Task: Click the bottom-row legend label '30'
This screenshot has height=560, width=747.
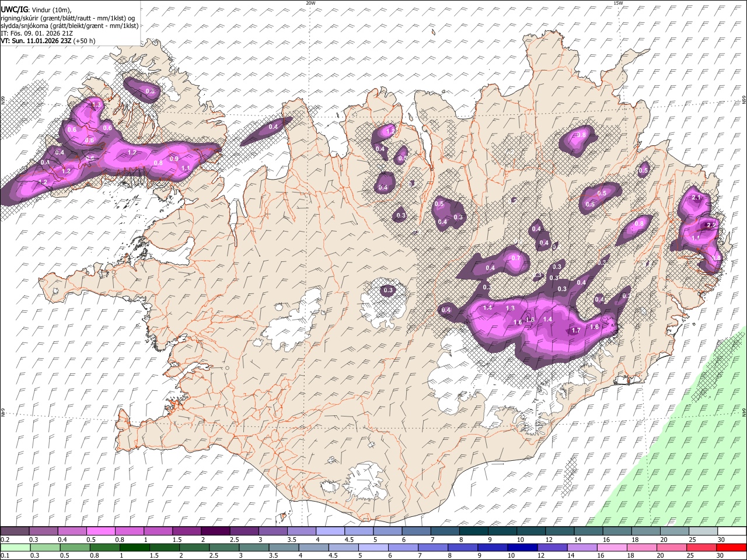Action: pos(720,556)
